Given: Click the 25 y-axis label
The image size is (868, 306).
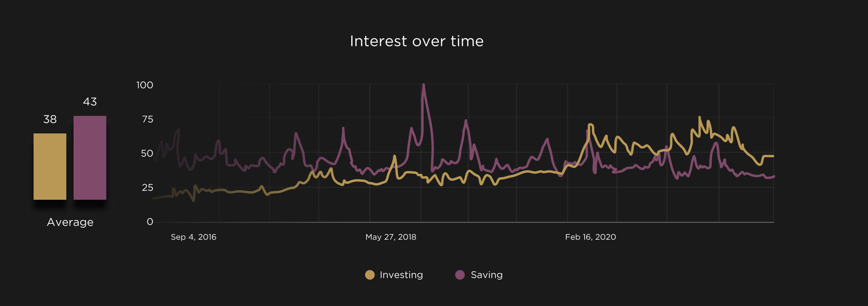Looking at the screenshot, I should [x=147, y=188].
